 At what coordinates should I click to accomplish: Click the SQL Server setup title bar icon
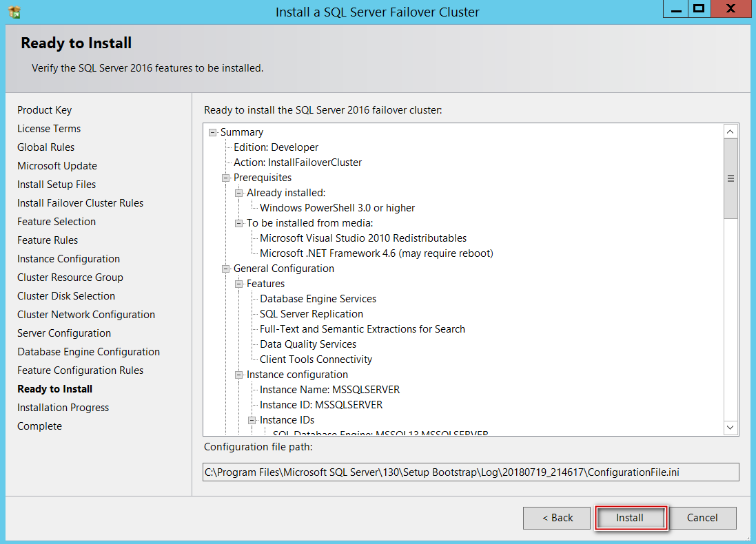point(14,12)
